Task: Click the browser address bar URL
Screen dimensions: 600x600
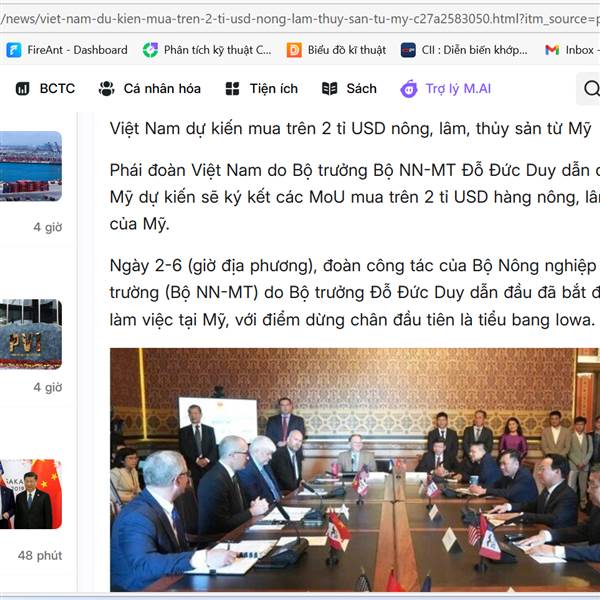Action: click(x=300, y=18)
